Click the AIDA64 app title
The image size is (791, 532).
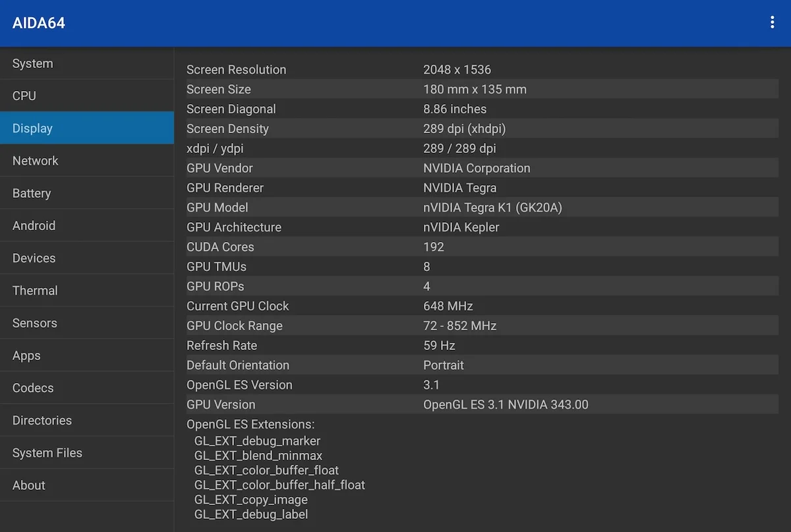(x=39, y=23)
